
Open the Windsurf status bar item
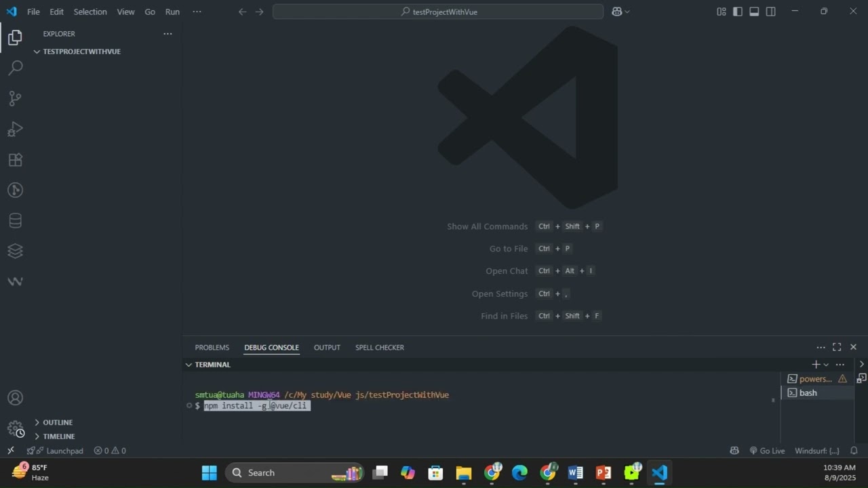pyautogui.click(x=817, y=451)
